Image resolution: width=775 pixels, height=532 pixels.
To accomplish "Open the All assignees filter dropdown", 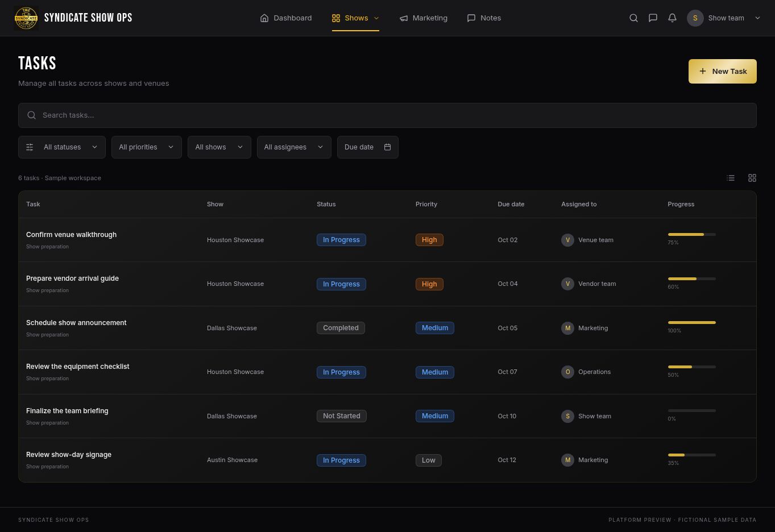I will pyautogui.click(x=294, y=147).
